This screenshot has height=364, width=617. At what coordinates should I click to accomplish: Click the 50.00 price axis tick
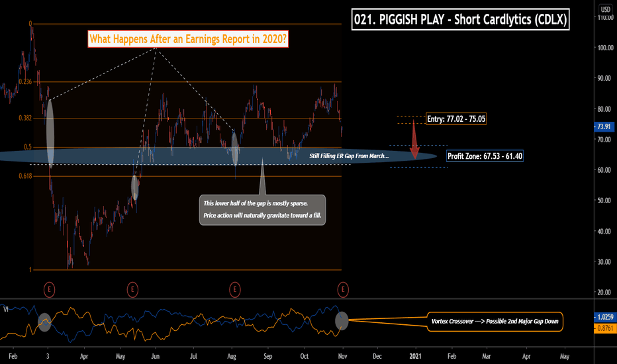click(x=605, y=201)
